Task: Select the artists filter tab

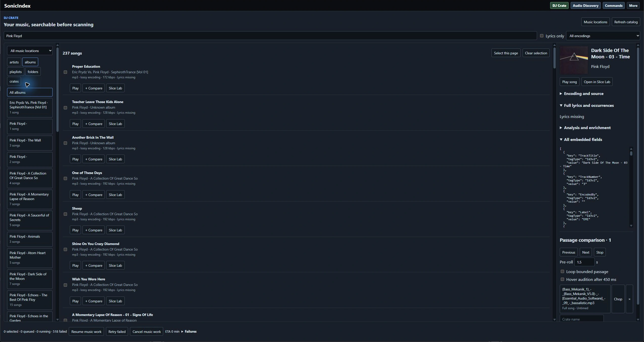Action: [14, 62]
